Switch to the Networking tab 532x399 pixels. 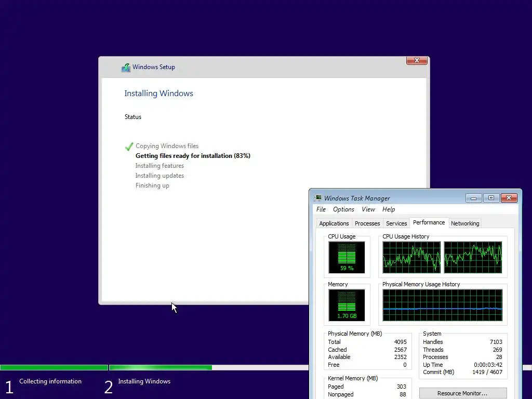pos(465,223)
